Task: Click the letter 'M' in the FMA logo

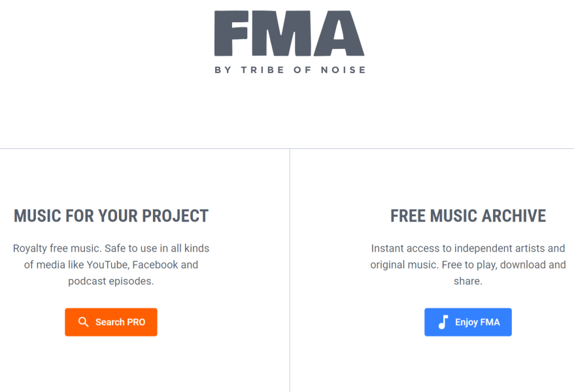Action: pyautogui.click(x=280, y=33)
